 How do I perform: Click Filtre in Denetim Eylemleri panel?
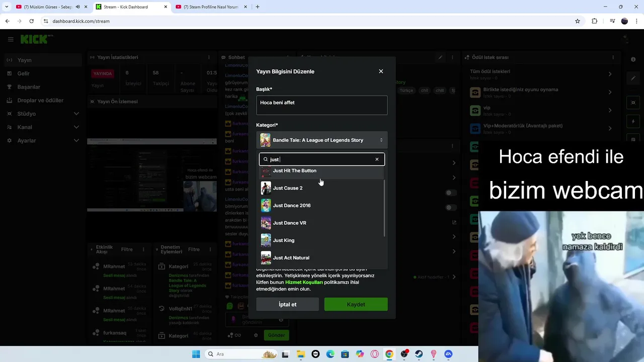[194, 249]
